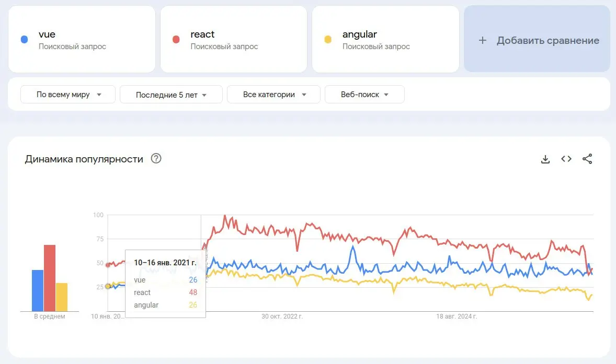The image size is (616, 364).
Task: Click the В среднем label under the bars
Action: pyautogui.click(x=49, y=316)
